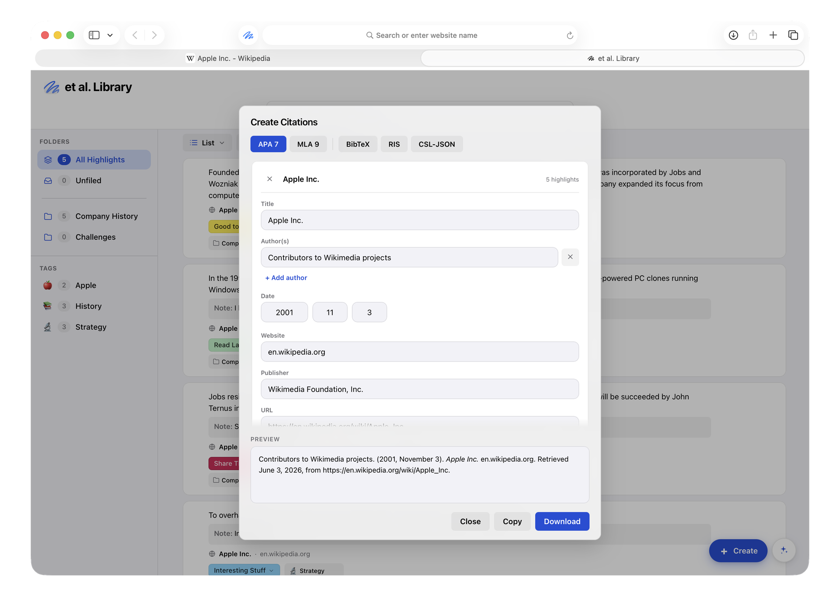Remove the Apple Inc. source with the X
The height and width of the screenshot is (616, 840).
(x=270, y=179)
